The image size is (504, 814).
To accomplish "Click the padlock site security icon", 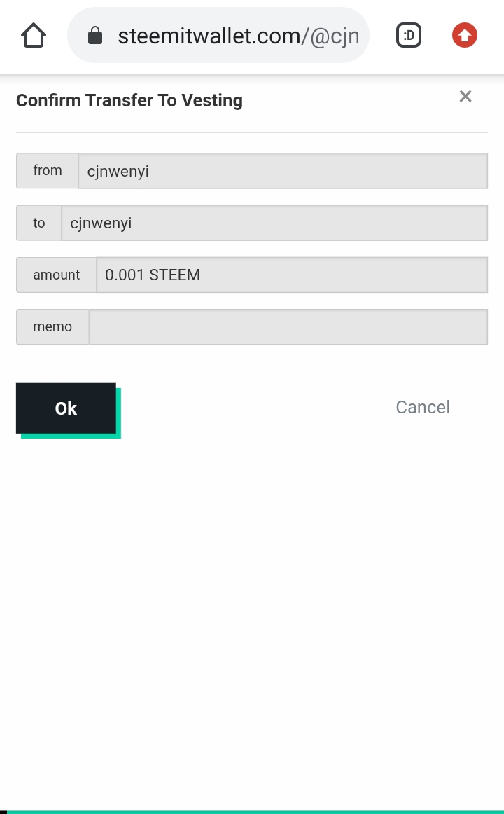I will (x=95, y=36).
